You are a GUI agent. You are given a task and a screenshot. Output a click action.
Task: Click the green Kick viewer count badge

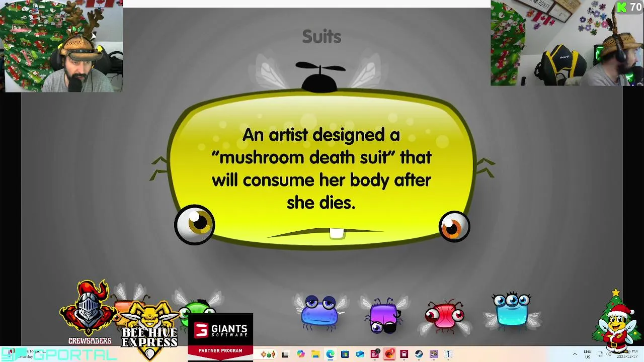coord(629,7)
